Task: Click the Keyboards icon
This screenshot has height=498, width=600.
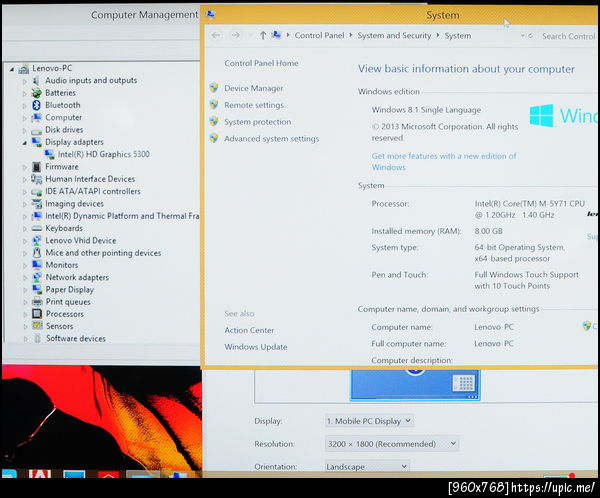Action: pyautogui.click(x=37, y=228)
